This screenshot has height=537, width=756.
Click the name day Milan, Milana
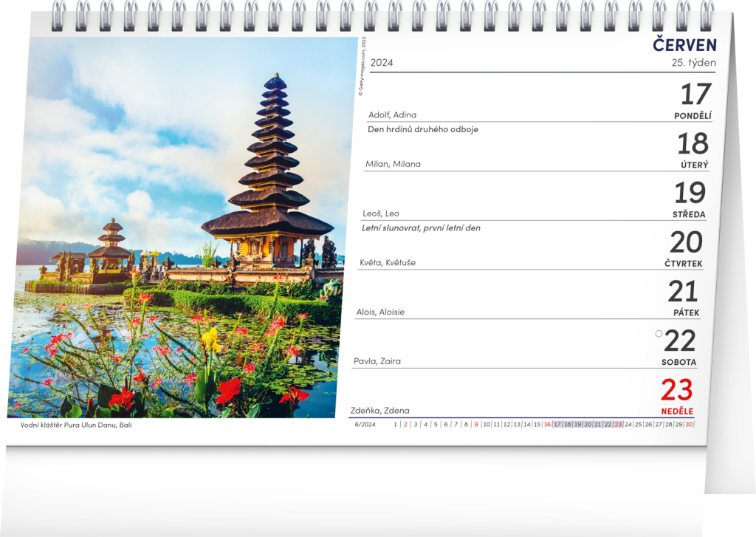pos(393,164)
